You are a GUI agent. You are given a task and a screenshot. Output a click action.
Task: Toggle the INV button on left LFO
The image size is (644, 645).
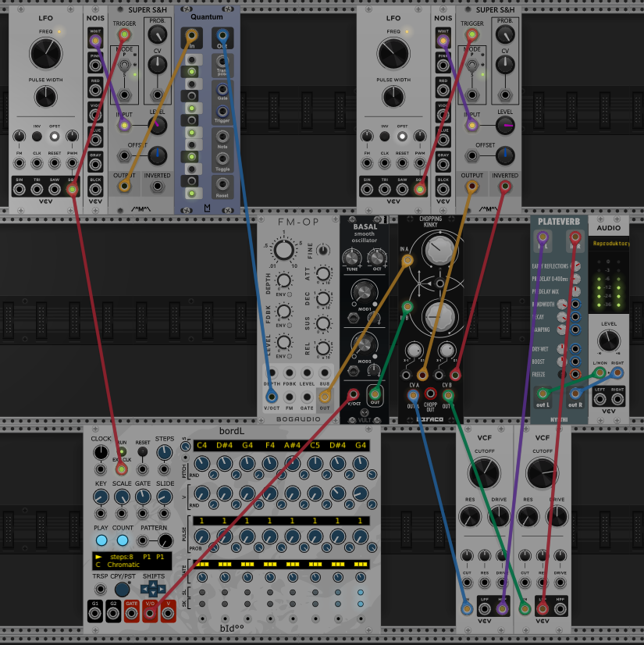(x=37, y=136)
